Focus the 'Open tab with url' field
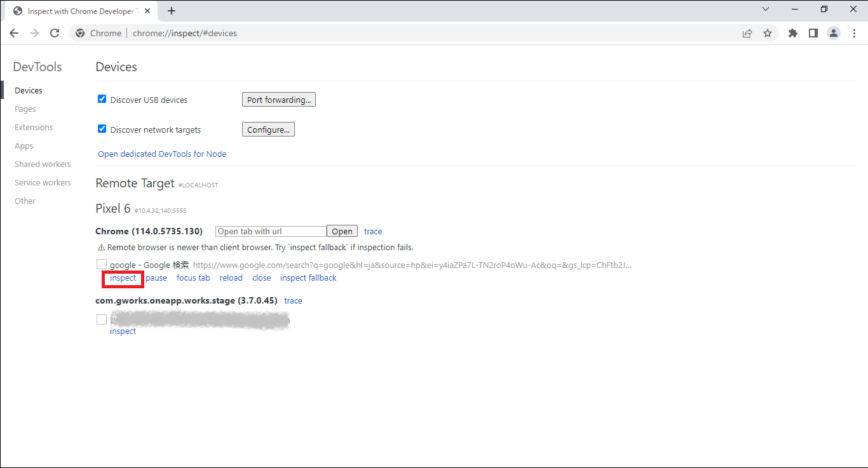Screen dimensions: 868x468 click(x=271, y=232)
